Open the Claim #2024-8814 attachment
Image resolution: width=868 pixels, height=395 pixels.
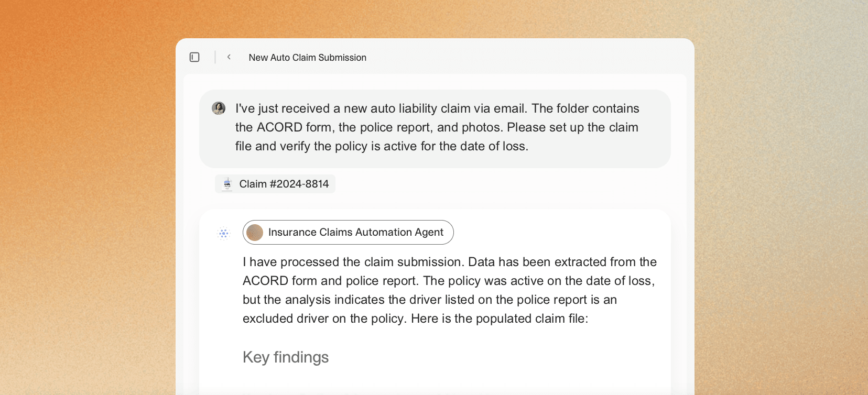pyautogui.click(x=284, y=184)
